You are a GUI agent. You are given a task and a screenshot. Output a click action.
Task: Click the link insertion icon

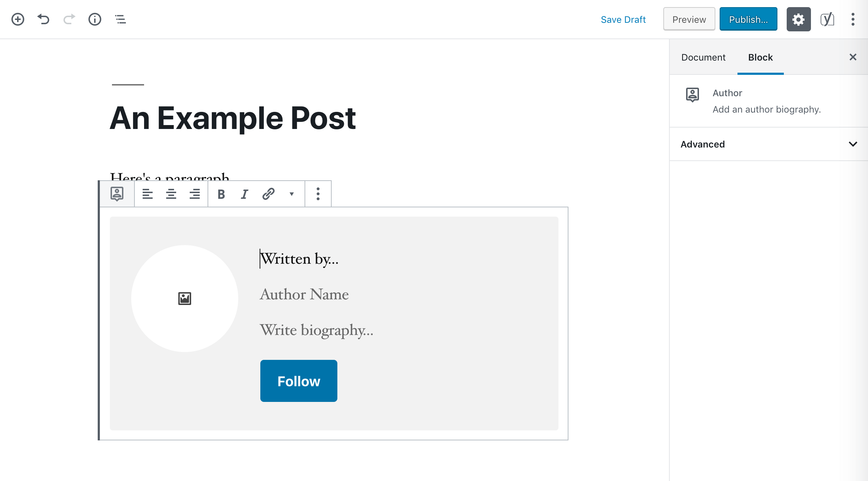[x=268, y=193]
